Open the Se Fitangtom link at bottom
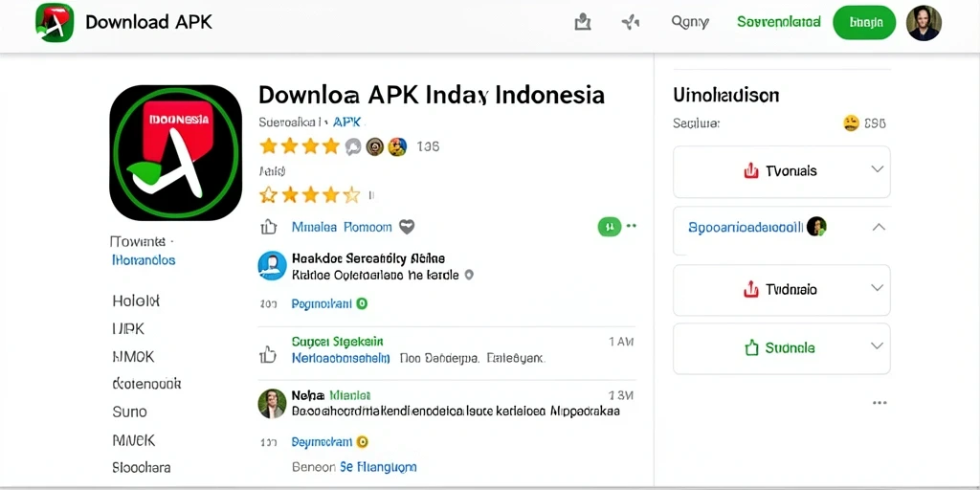The image size is (980, 490). [x=377, y=467]
